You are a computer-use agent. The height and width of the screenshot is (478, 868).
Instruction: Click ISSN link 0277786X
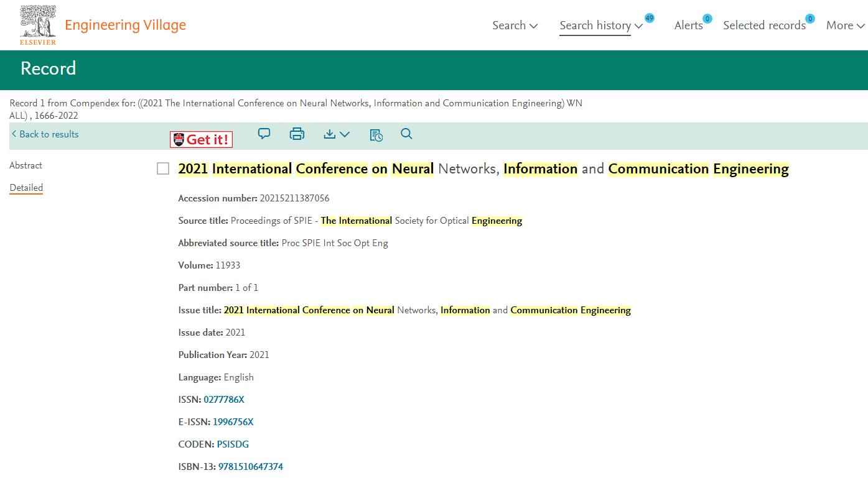pyautogui.click(x=224, y=400)
